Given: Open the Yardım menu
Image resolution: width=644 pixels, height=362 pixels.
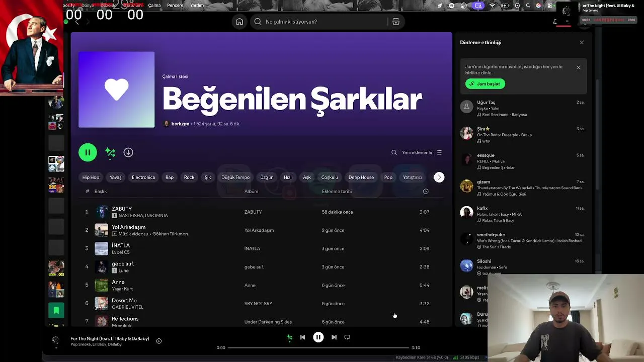Looking at the screenshot, I should (x=197, y=6).
